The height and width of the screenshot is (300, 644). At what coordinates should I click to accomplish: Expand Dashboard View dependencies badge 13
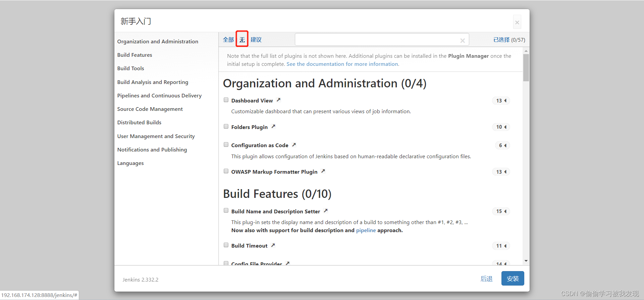501,101
